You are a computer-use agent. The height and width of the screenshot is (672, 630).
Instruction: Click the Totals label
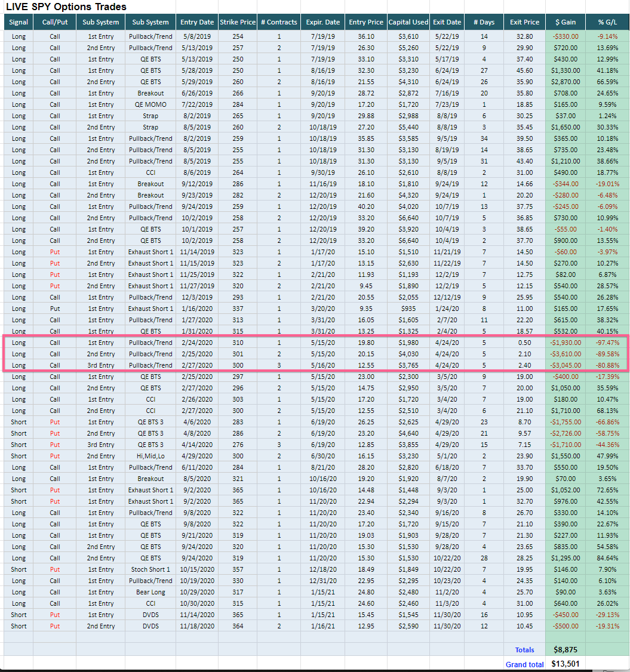pos(524,650)
